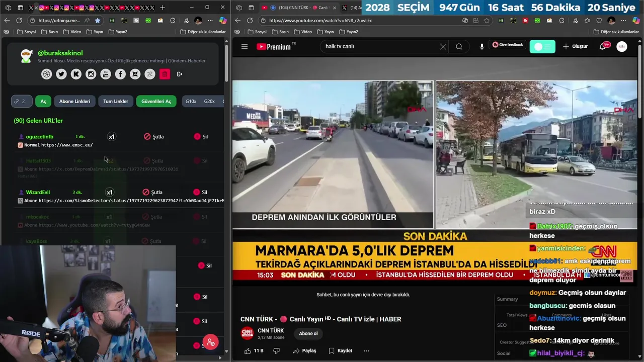Click the YouTube search magnifier button
This screenshot has height=362, width=644.
(459, 46)
